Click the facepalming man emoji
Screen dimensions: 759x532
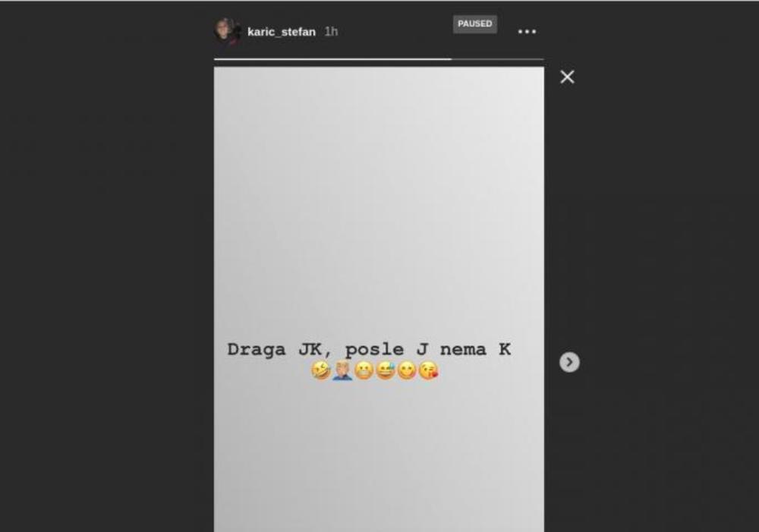(342, 370)
